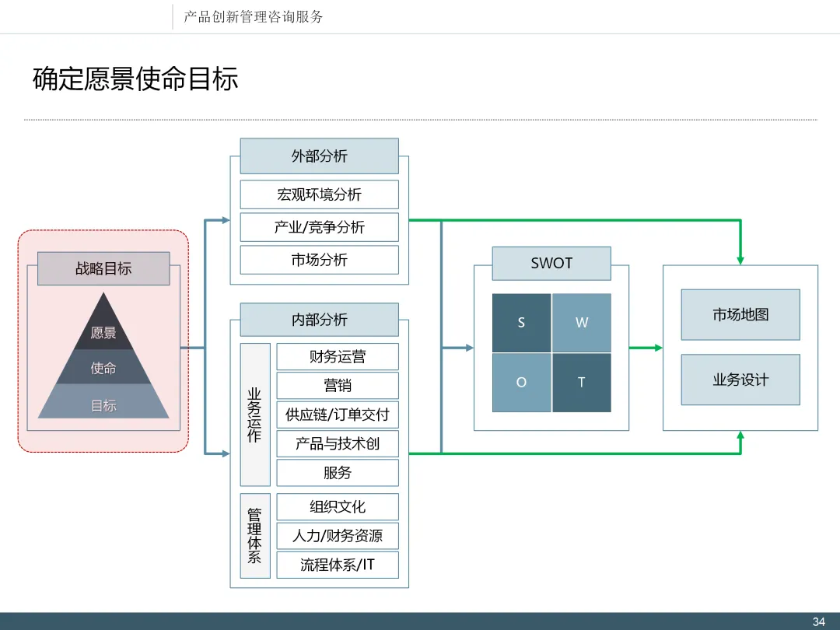The height and width of the screenshot is (630, 840).
Task: Select the O quadrant of SWOT
Action: click(521, 383)
